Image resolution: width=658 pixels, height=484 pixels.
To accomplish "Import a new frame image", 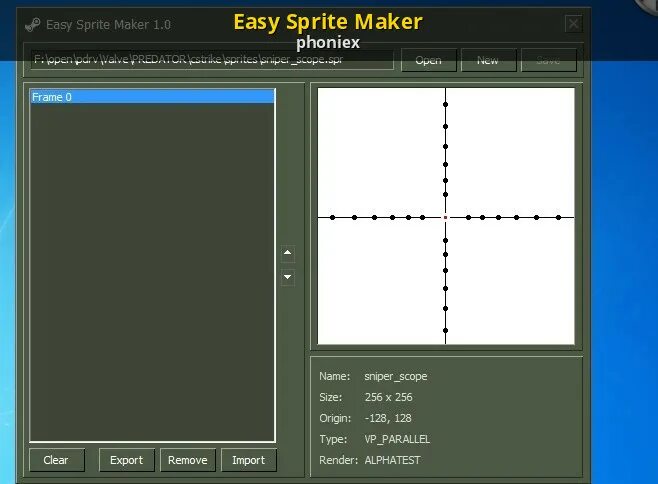I will pyautogui.click(x=248, y=460).
